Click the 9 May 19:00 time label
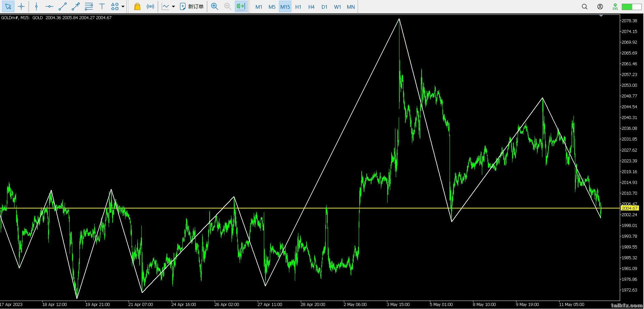 pyautogui.click(x=527, y=305)
